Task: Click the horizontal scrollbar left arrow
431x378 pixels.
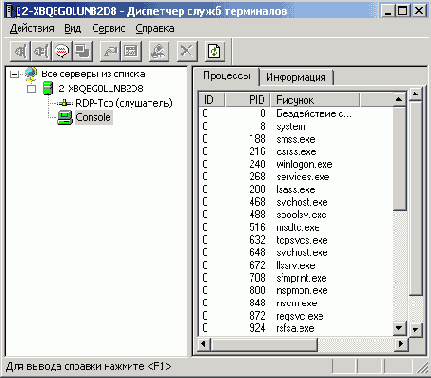Action: [x=204, y=344]
